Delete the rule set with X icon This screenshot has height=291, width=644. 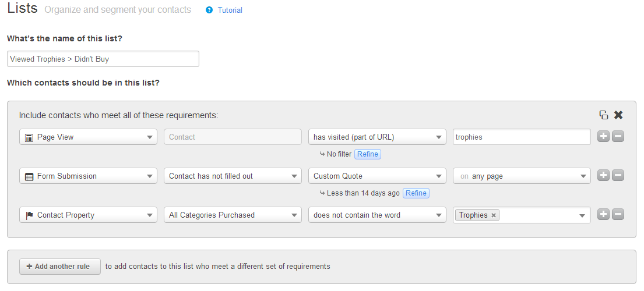(618, 115)
